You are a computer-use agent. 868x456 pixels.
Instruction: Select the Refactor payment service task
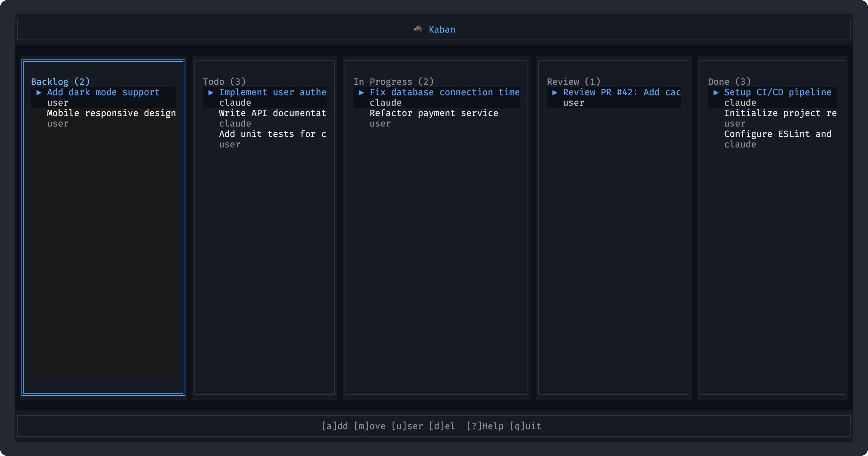[434, 113]
